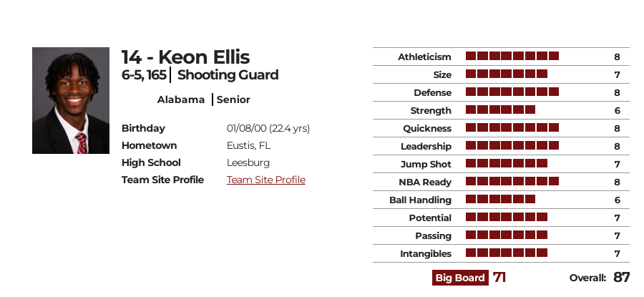644x297 pixels.
Task: Select the Passing rating bar
Action: click(x=507, y=235)
